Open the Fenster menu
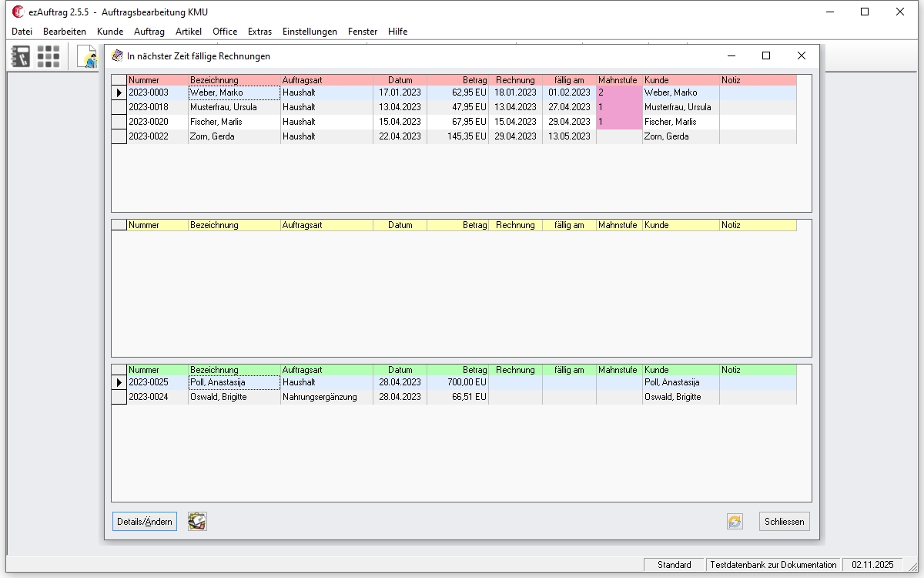 tap(363, 32)
